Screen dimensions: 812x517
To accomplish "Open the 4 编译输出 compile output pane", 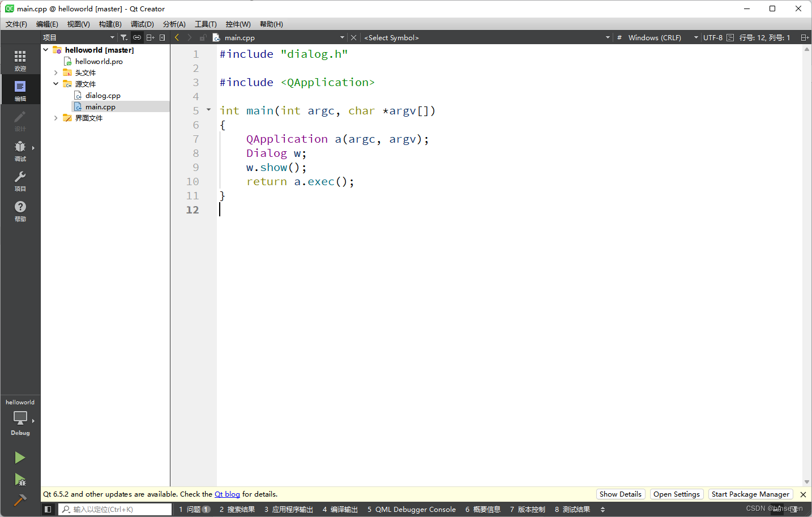I will click(x=340, y=509).
